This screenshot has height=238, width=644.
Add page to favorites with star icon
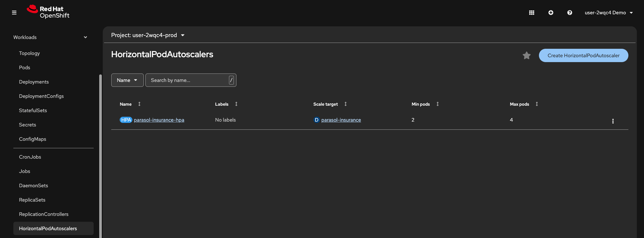point(526,56)
